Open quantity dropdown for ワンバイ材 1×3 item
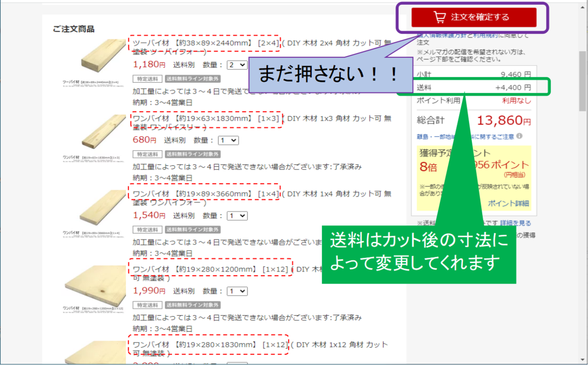 pos(228,140)
